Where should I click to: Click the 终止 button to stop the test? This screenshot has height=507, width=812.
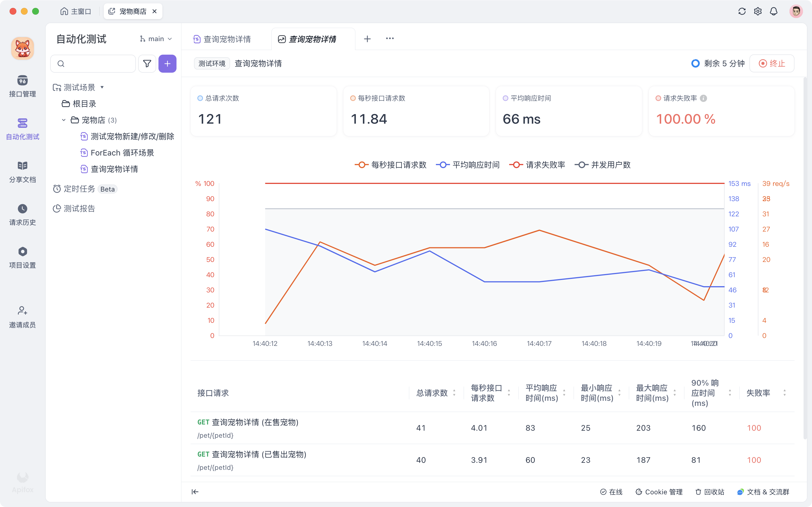772,63
